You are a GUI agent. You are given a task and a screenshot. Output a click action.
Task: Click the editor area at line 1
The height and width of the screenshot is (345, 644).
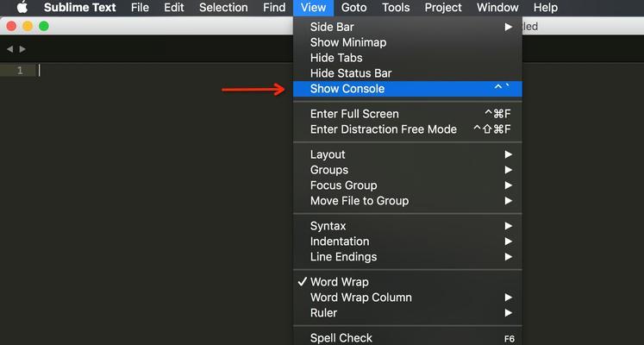coord(165,71)
